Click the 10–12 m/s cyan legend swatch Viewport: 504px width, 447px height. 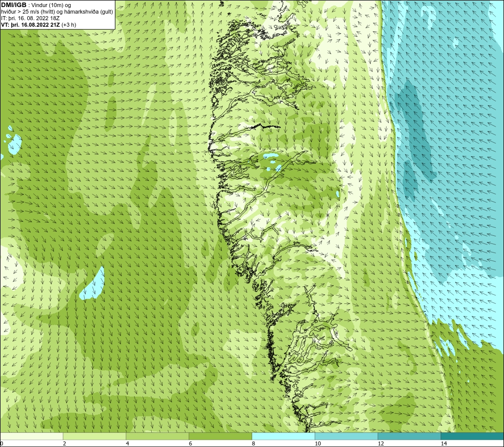click(347, 436)
